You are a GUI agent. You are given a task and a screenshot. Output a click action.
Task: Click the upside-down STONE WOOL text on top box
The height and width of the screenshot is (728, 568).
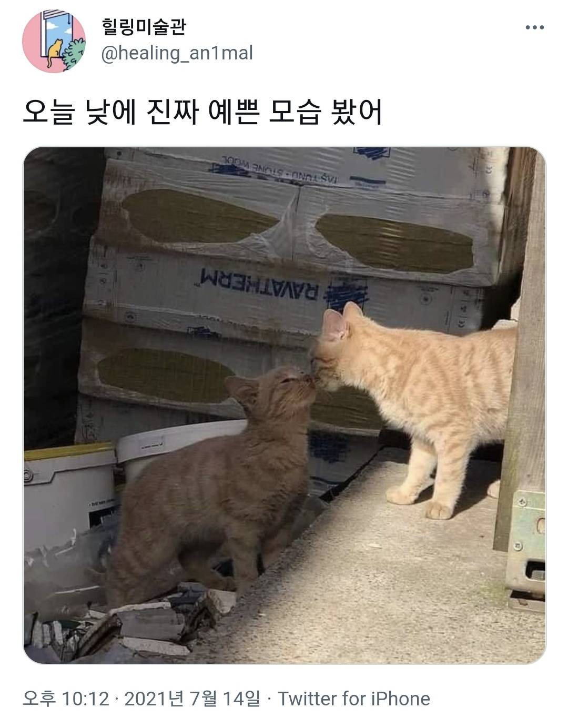pyautogui.click(x=279, y=171)
